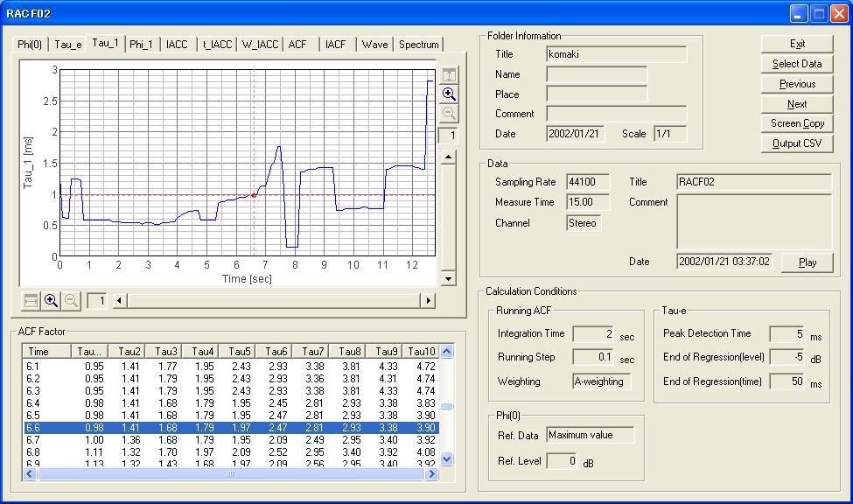Select the 6.7 row in ACF Factor table

[x=231, y=439]
